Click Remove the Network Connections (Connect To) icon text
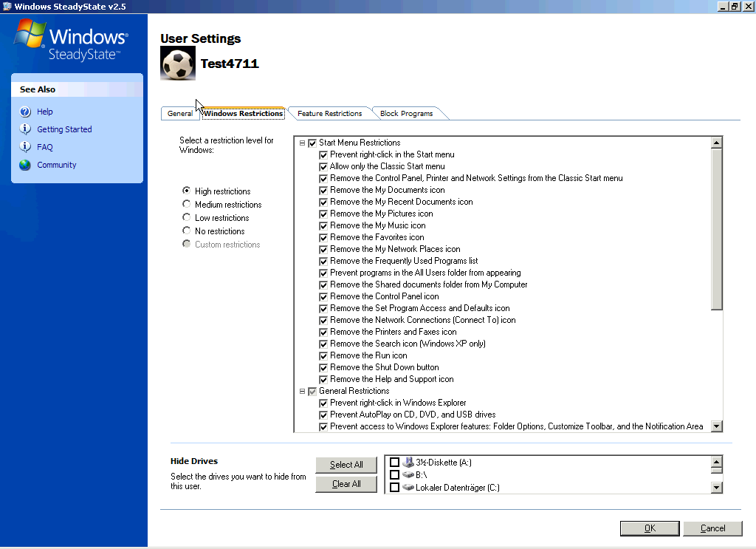The image size is (756, 549). (x=422, y=321)
